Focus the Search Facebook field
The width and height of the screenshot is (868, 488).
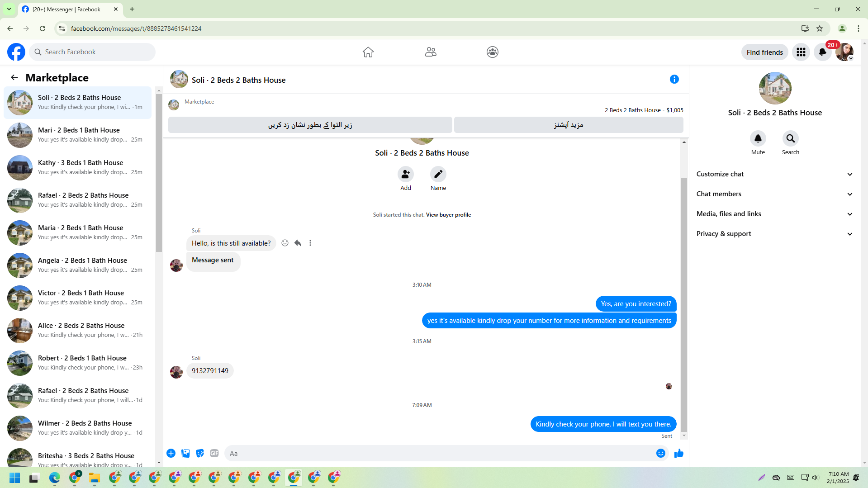point(92,52)
